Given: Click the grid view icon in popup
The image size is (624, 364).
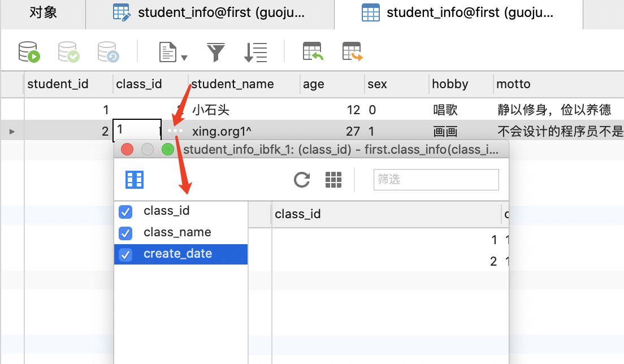Looking at the screenshot, I should coord(333,180).
